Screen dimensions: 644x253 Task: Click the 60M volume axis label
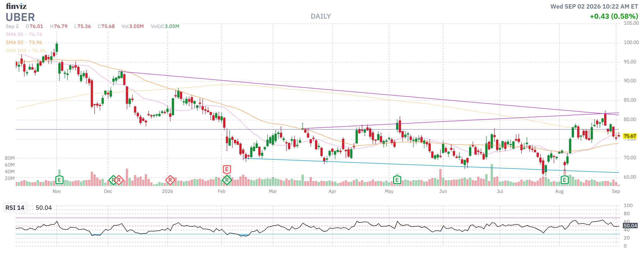coord(10,165)
